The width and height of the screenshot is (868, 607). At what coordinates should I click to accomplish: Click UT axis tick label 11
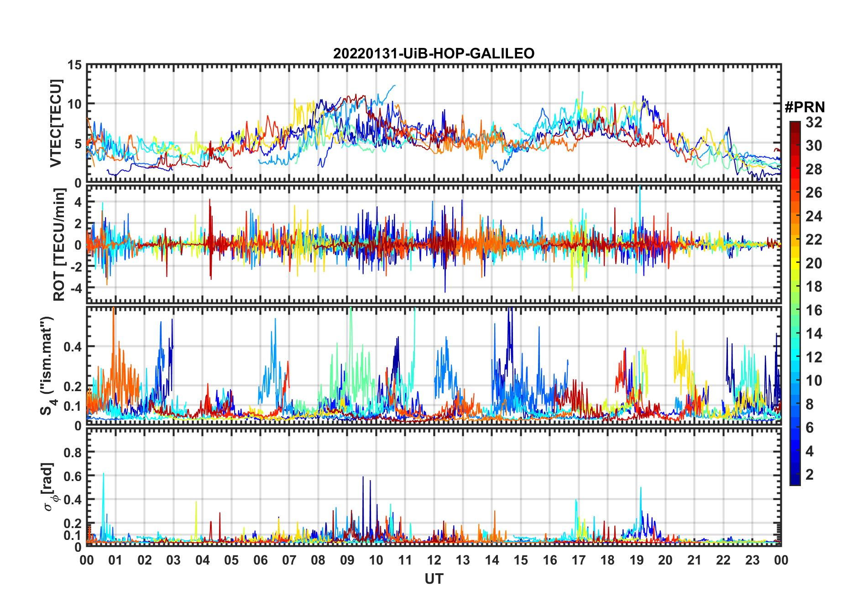coord(405,560)
